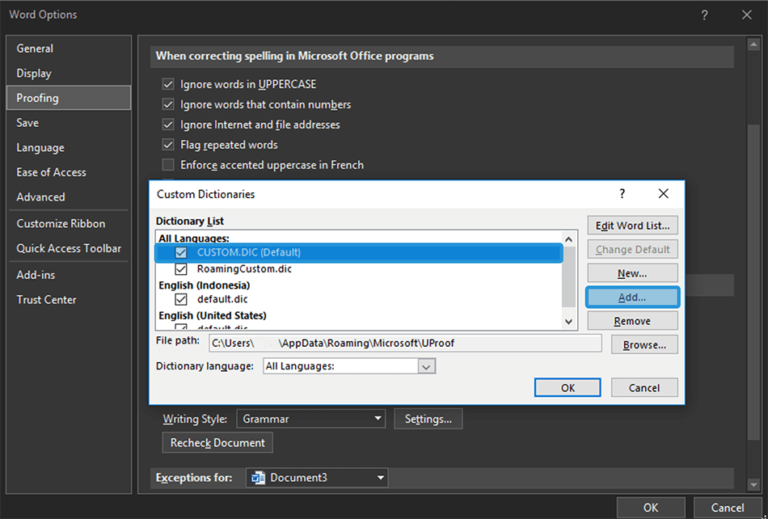Screen dimensions: 768x519
Task: Go to Customize Ribbon category
Action: [69, 223]
